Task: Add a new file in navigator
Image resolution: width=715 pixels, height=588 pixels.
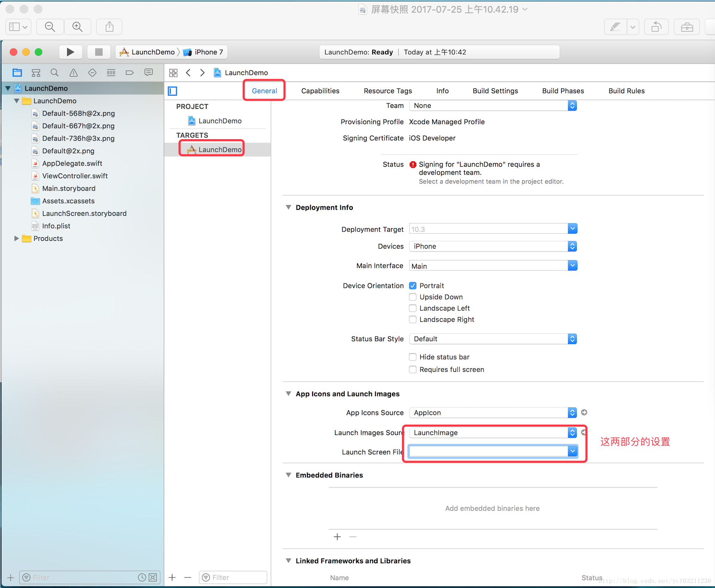Action: 11,578
